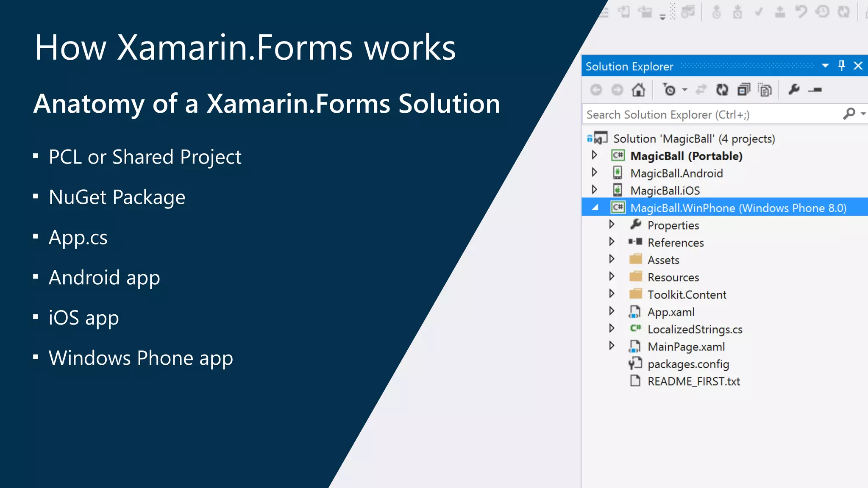The width and height of the screenshot is (868, 488).
Task: Select the packages.config file
Action: click(688, 364)
